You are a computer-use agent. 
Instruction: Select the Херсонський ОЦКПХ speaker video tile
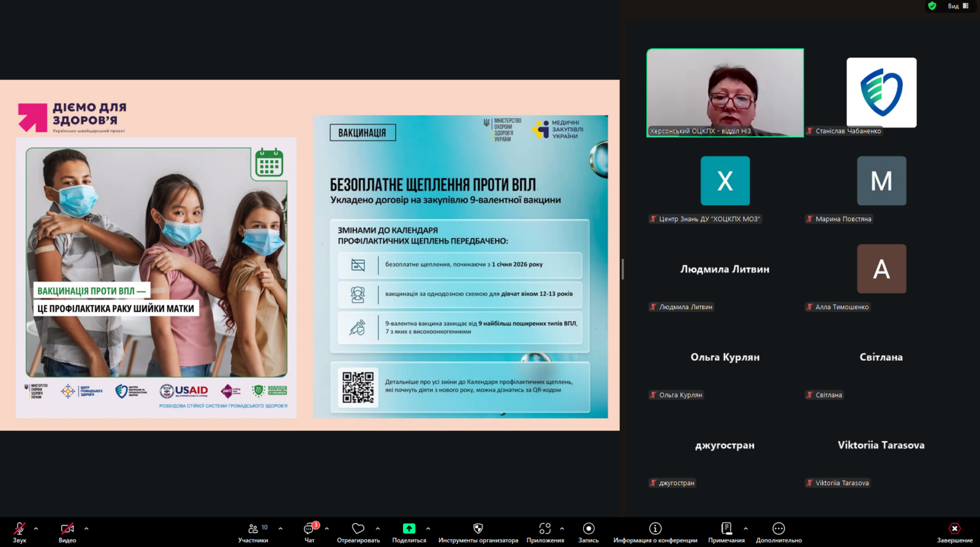tap(725, 92)
